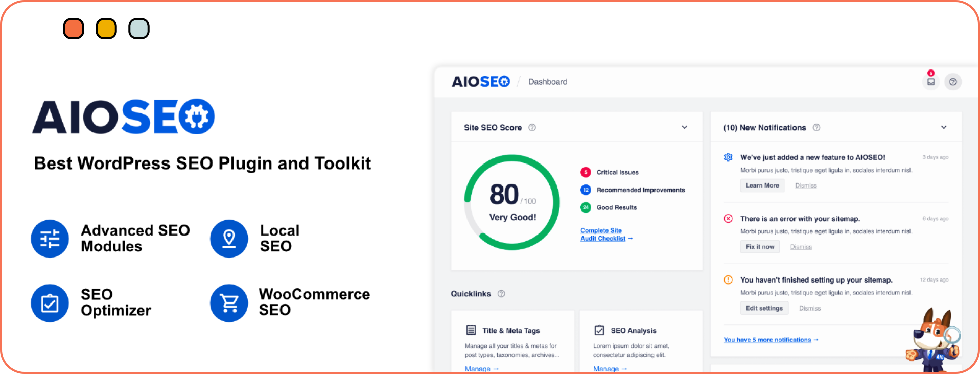Click the AIOSEO logo in dashboard header
Screen dimensions: 980x374
pyautogui.click(x=481, y=82)
